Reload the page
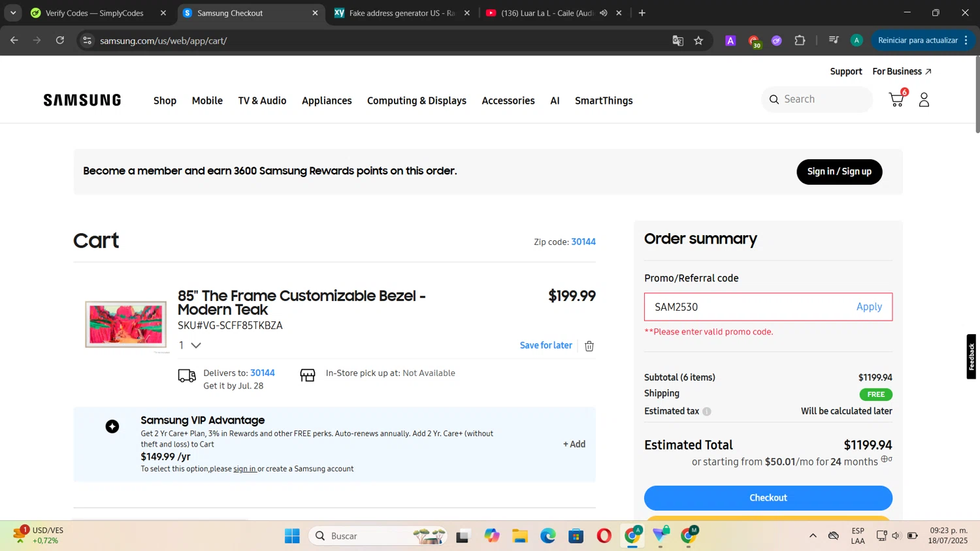Image resolution: width=980 pixels, height=551 pixels. tap(60, 40)
